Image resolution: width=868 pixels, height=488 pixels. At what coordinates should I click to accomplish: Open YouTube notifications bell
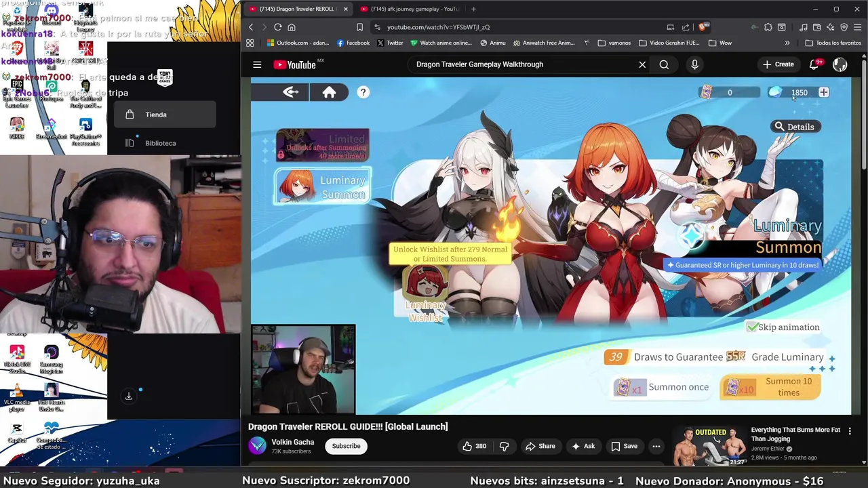(814, 64)
